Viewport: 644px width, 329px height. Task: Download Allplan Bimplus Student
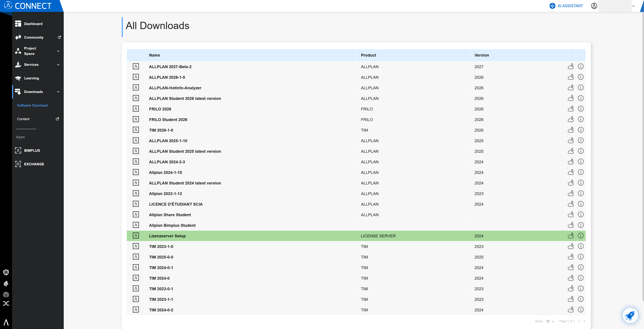click(x=571, y=225)
